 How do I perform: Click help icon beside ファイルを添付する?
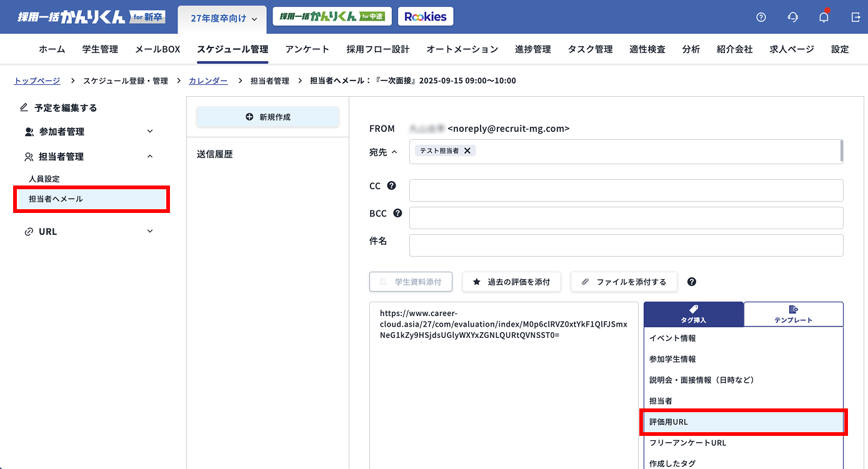coord(692,282)
